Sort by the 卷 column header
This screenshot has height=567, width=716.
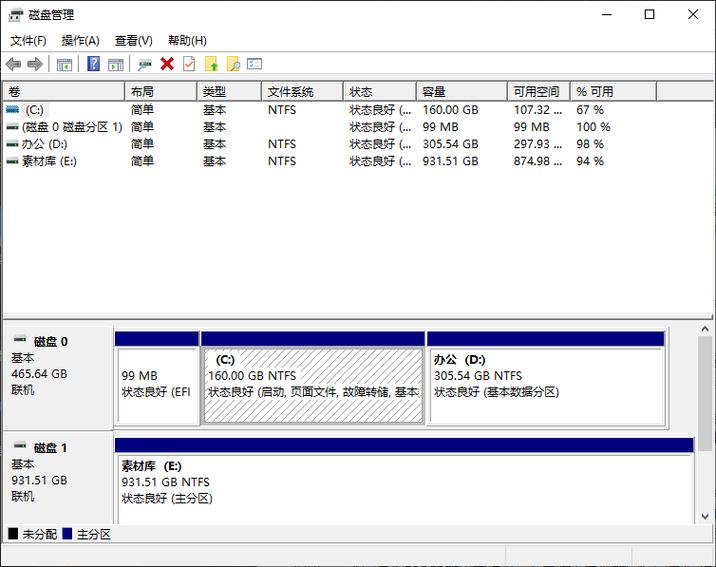(x=64, y=92)
